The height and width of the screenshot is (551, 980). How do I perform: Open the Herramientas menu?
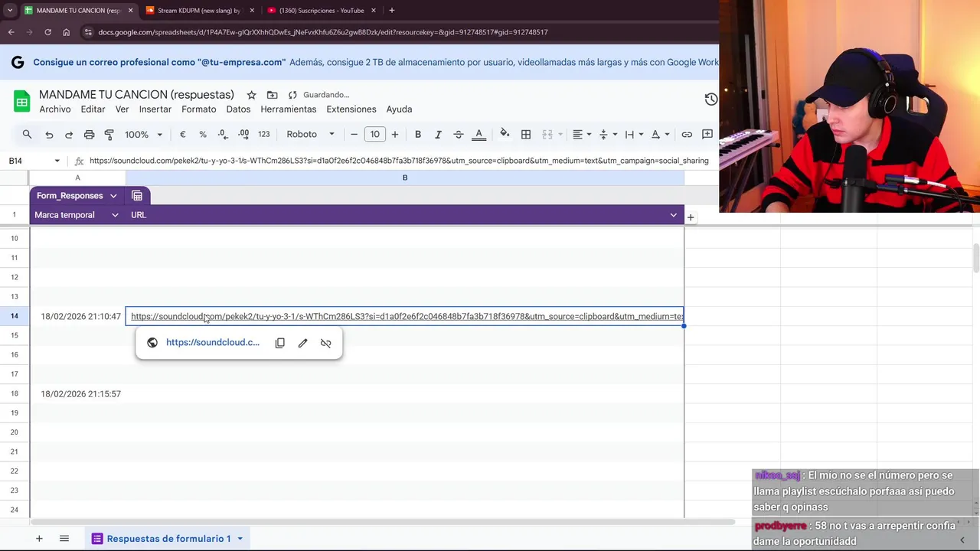tap(289, 109)
